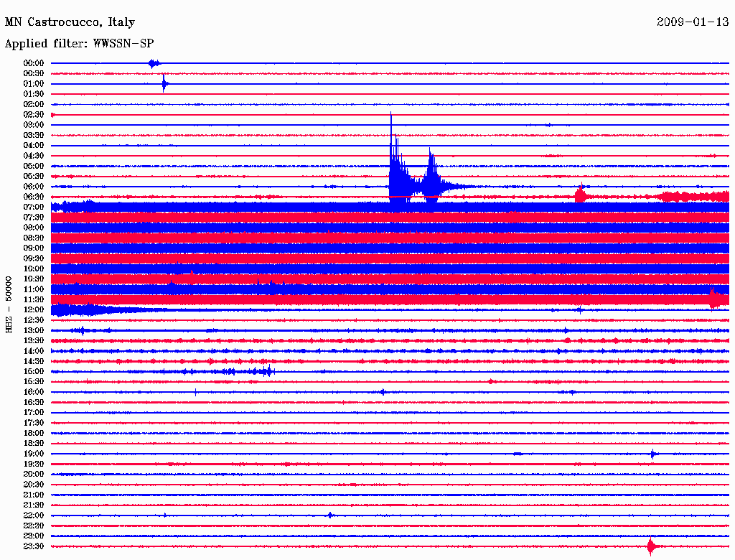Image resolution: width=735 pixels, height=560 pixels.
Task: Click the 11:30 time label
Action: (x=34, y=299)
